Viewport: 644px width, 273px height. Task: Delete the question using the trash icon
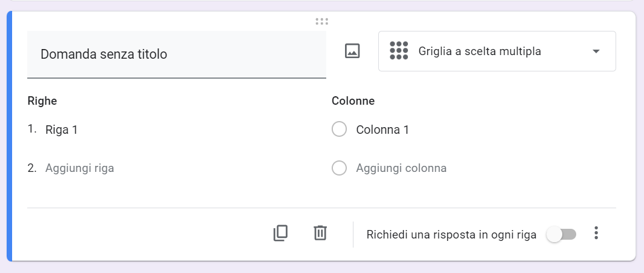click(320, 233)
